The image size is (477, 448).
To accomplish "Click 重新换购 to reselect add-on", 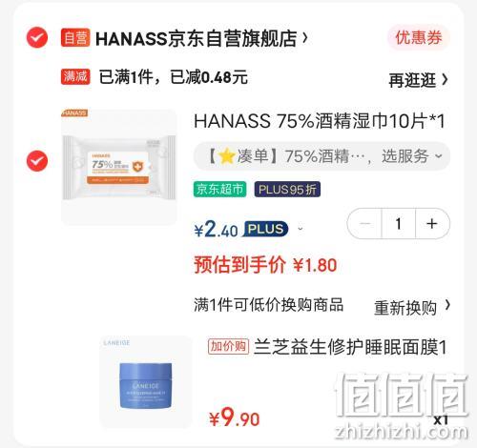I will [412, 307].
